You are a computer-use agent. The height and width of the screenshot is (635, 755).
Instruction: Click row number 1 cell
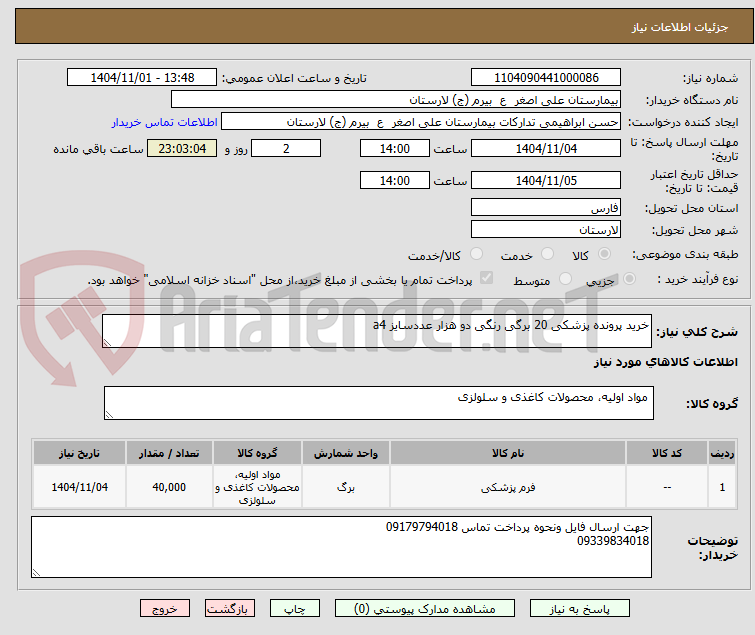[722, 487]
